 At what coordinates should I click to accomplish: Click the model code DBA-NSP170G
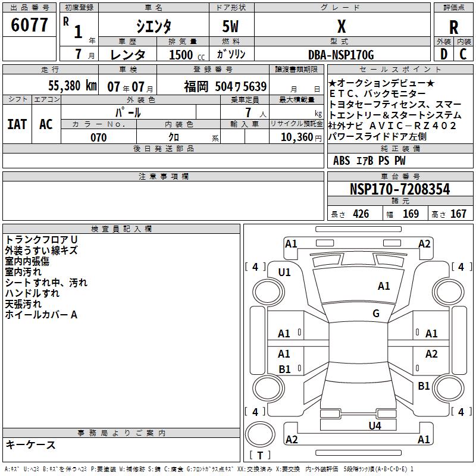coord(341,55)
